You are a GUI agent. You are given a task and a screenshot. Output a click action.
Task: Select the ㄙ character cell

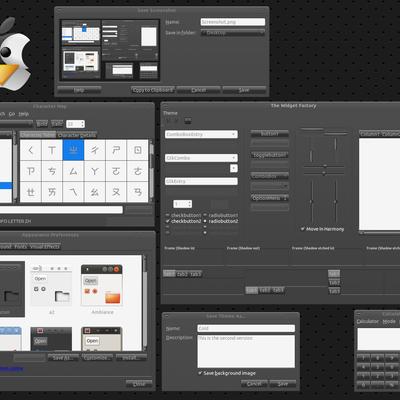pos(73,171)
